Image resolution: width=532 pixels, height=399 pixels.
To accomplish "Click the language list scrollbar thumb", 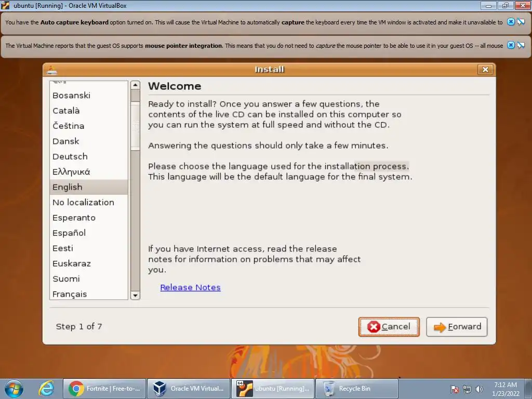I will coord(136,126).
